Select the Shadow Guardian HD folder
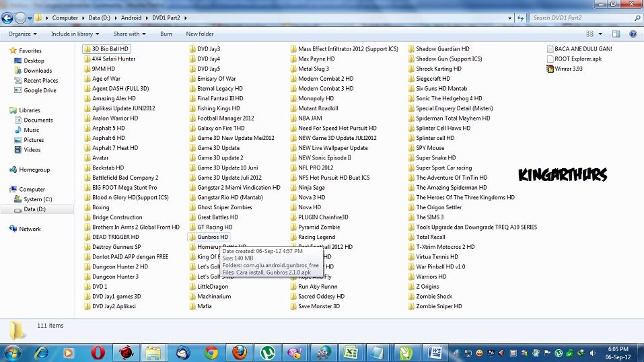Viewport: 644px width, 362px height. [439, 49]
